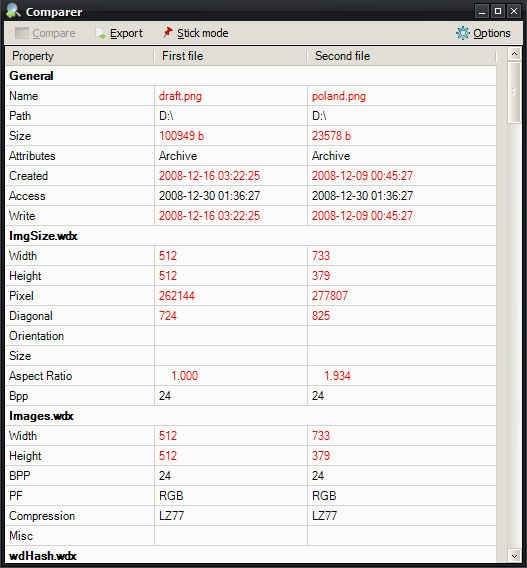
Task: Select the Second file column header
Action: 401,56
